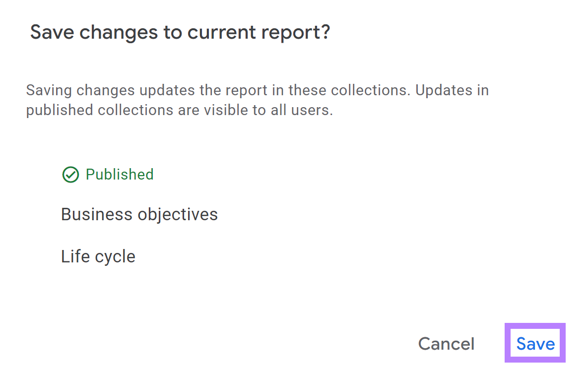Image resolution: width=588 pixels, height=372 pixels.
Task: Click the dialog title text
Action: [x=182, y=32]
